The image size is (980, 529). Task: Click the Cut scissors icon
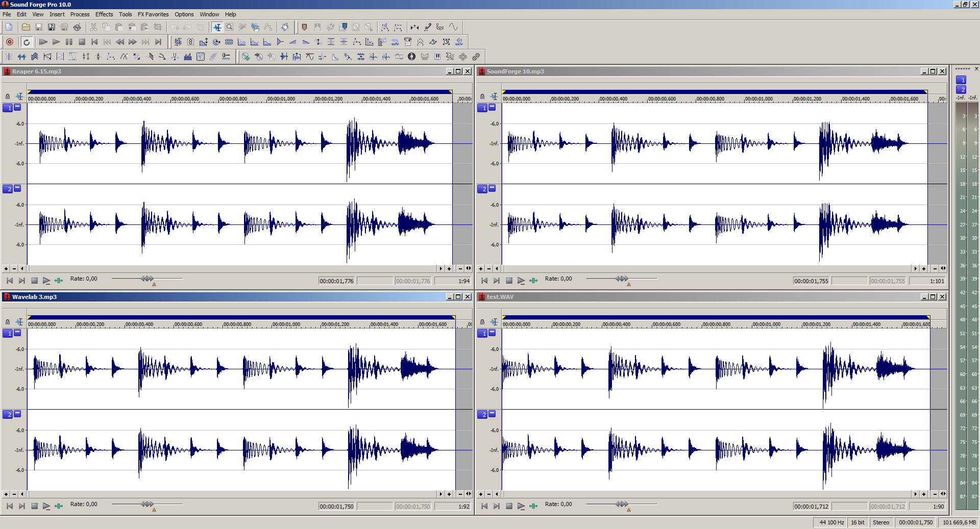(x=93, y=27)
